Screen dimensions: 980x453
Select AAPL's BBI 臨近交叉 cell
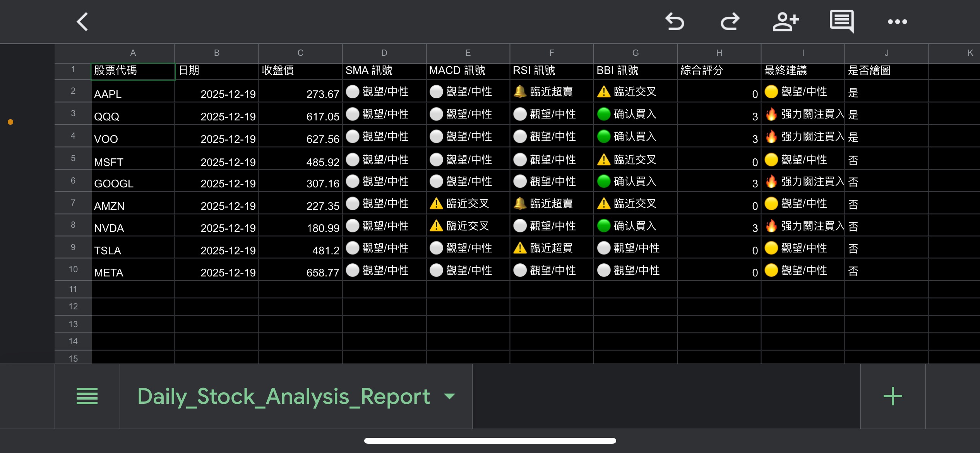[636, 91]
